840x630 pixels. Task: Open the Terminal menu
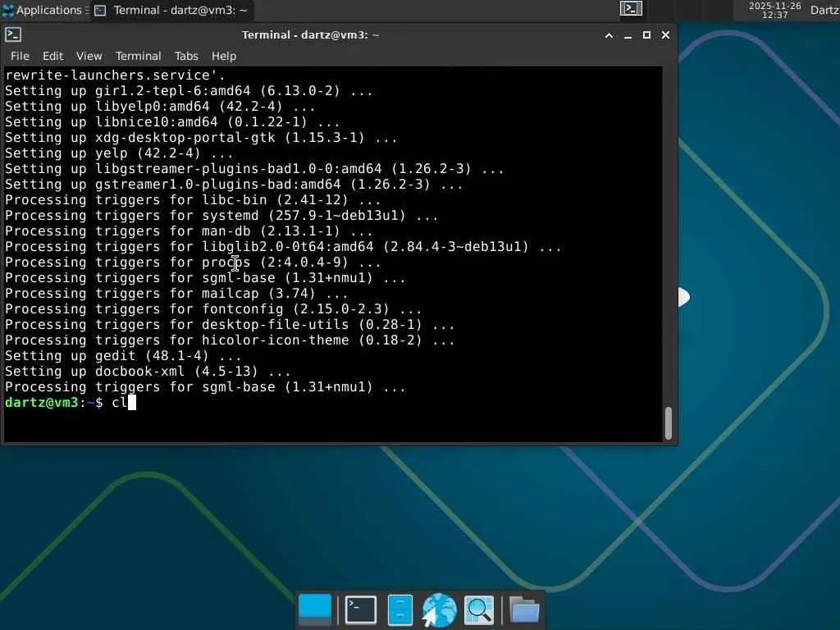pyautogui.click(x=138, y=56)
